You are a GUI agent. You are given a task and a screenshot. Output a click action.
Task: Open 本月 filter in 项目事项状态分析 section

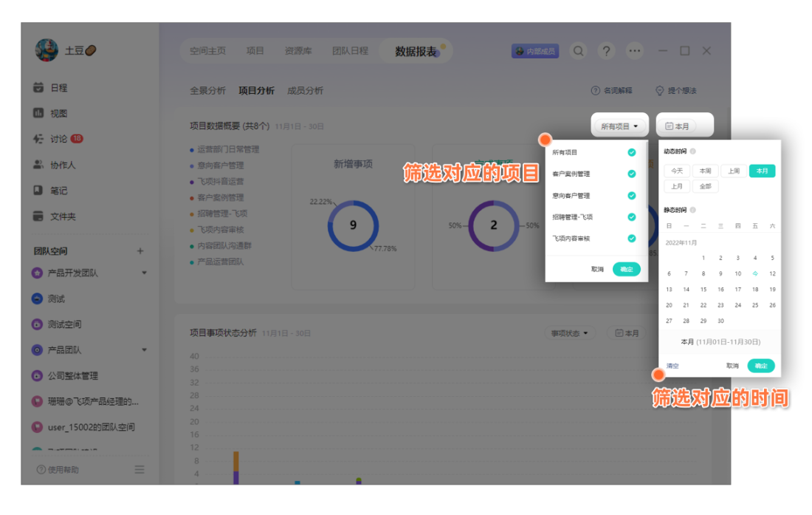click(x=627, y=333)
